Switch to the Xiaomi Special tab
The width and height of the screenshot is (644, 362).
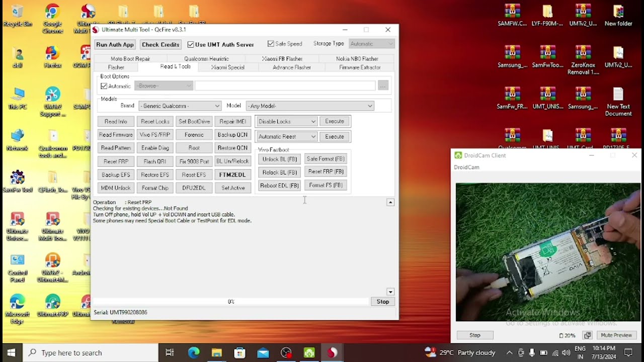227,67
